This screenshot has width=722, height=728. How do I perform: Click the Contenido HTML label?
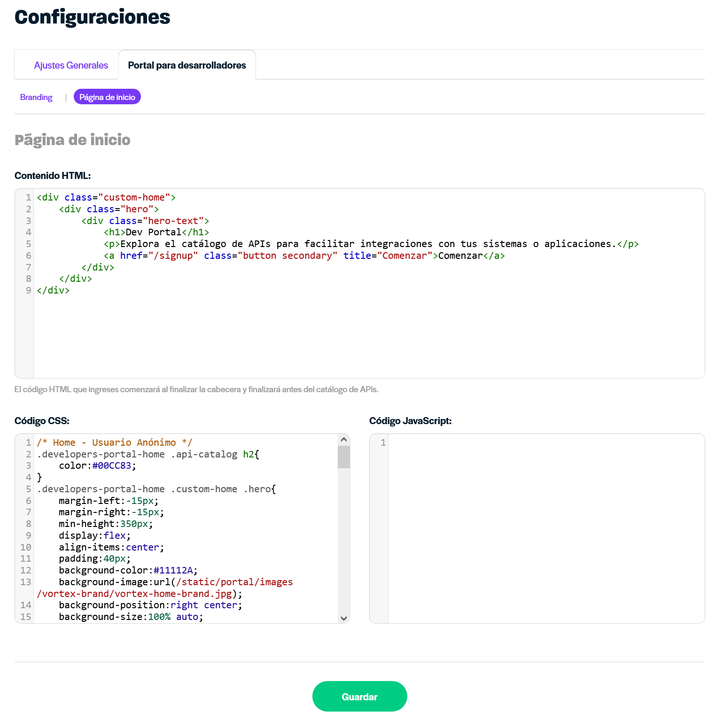tap(53, 176)
